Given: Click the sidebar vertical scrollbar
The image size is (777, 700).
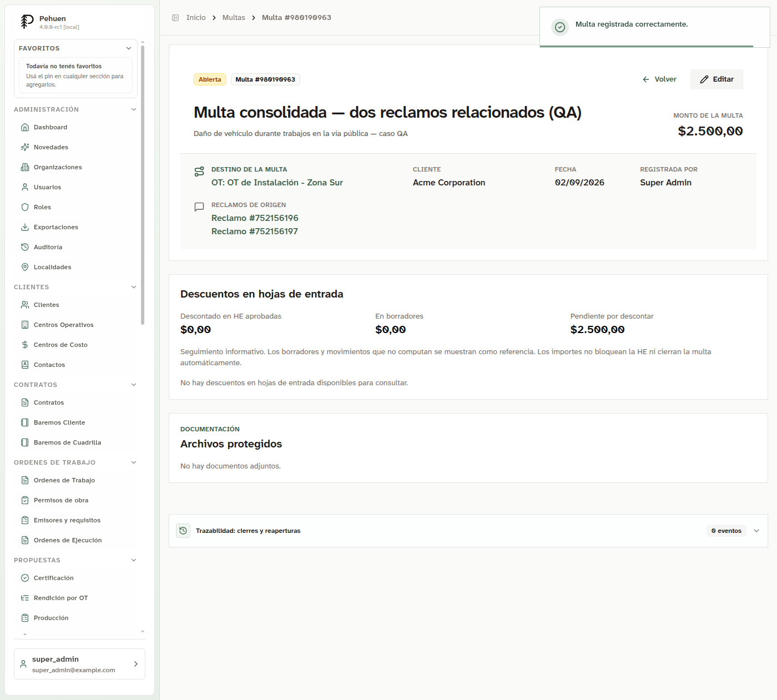Looking at the screenshot, I should (143, 185).
